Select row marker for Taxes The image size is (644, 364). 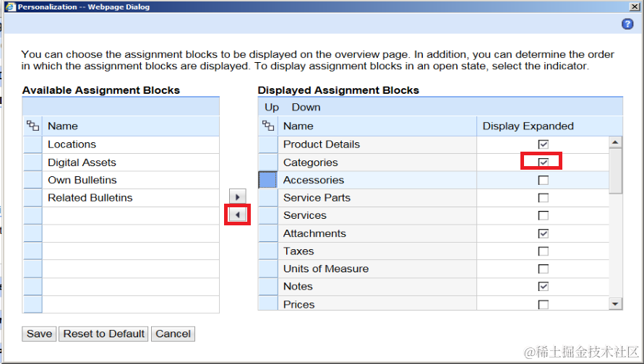pyautogui.click(x=268, y=251)
